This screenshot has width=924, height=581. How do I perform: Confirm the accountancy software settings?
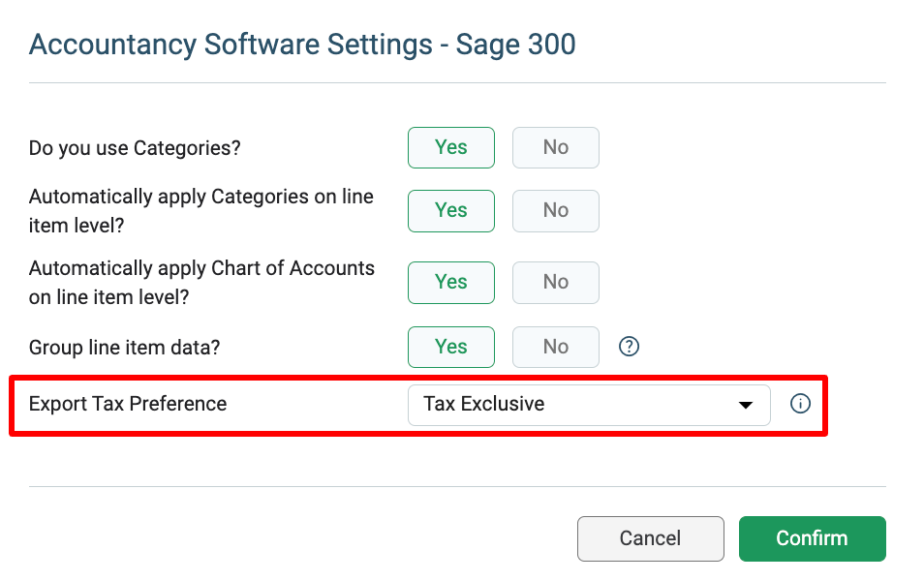pyautogui.click(x=812, y=538)
